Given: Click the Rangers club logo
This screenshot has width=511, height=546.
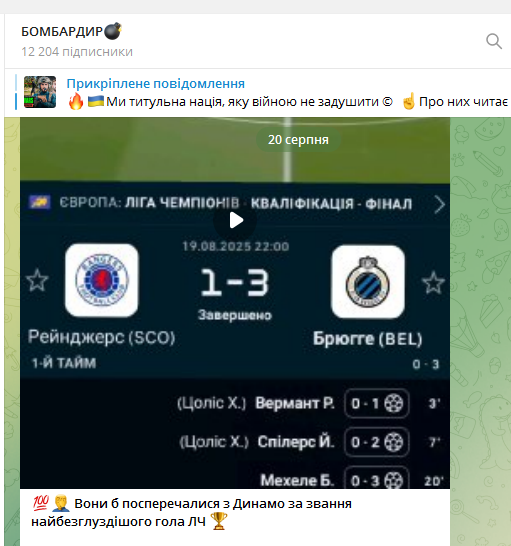Looking at the screenshot, I should click(x=101, y=280).
